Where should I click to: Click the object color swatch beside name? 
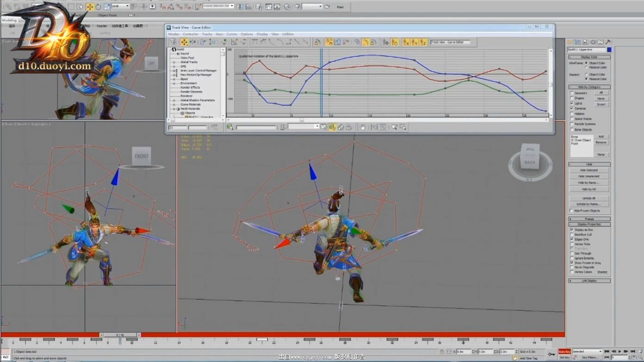pos(609,49)
